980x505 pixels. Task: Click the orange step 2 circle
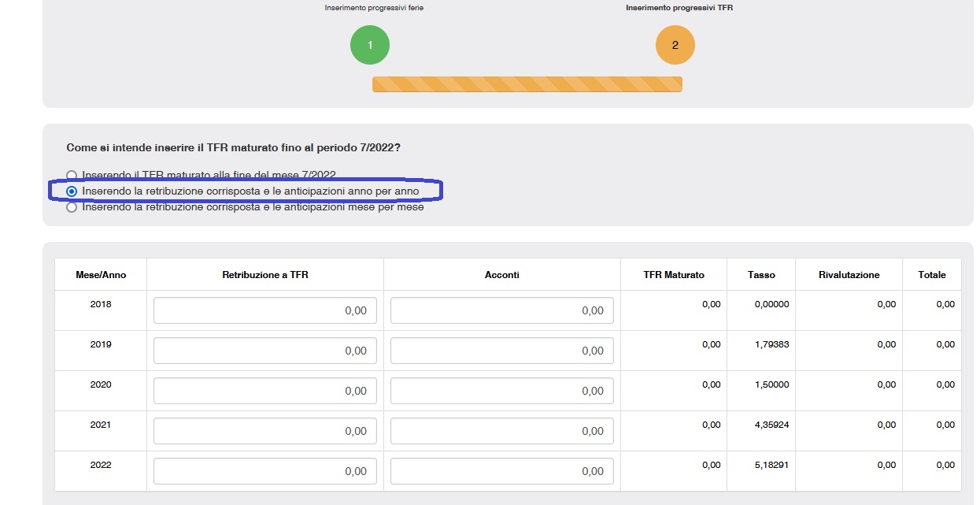675,46
